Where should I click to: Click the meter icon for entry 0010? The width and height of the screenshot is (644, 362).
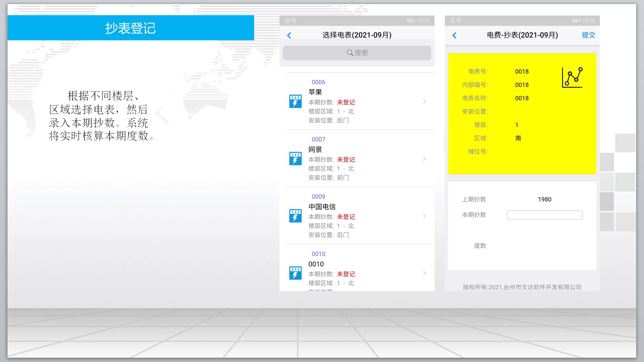295,273
